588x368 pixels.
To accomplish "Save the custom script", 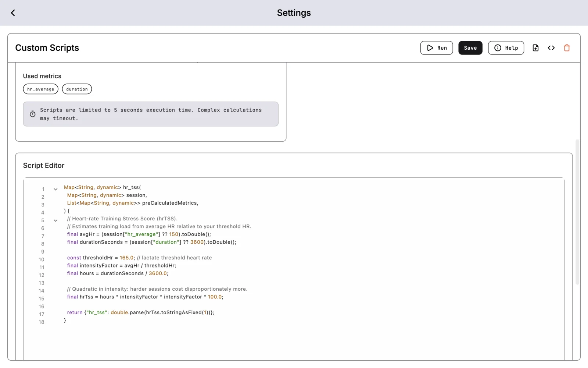I will tap(470, 48).
